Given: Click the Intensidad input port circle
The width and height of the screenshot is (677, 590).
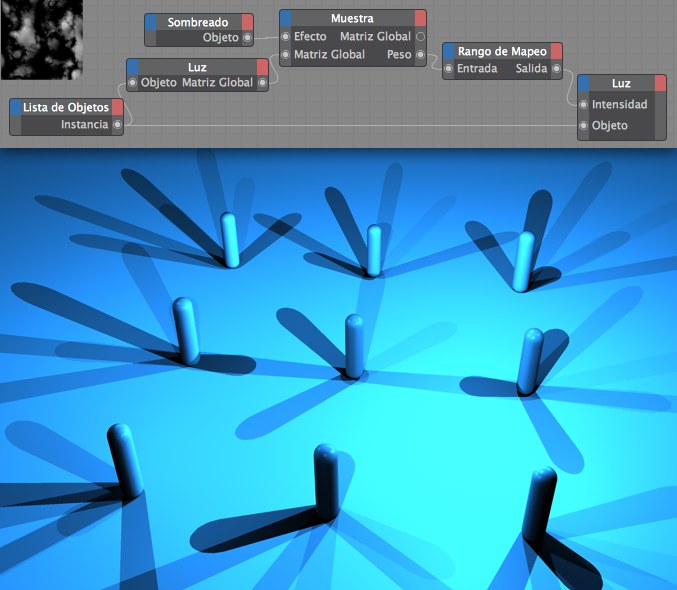Looking at the screenshot, I should (584, 105).
